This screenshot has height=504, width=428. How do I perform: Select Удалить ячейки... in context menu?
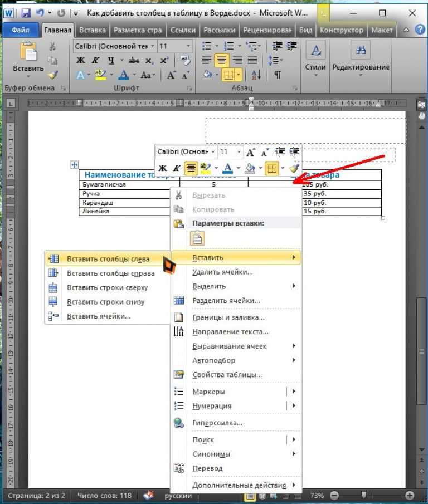236,272
